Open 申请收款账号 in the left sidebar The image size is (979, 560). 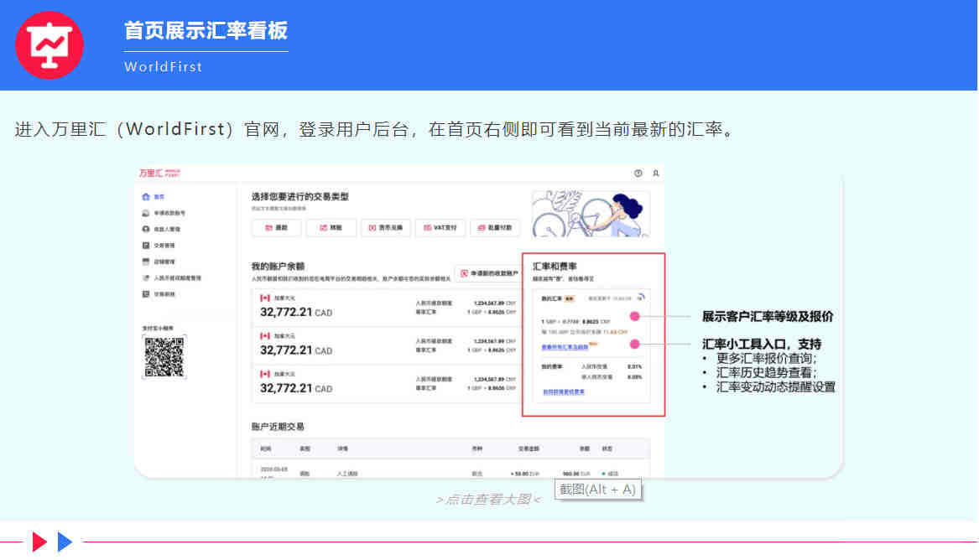pos(164,213)
